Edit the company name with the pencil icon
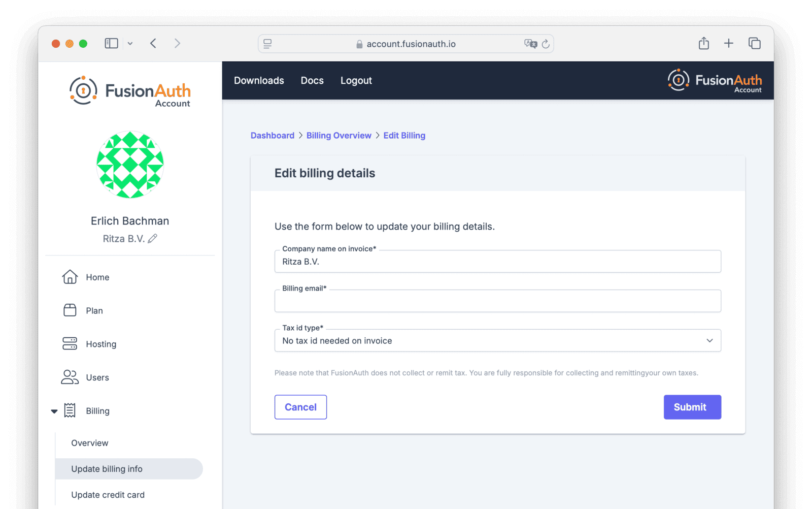This screenshot has height=509, width=812. (153, 238)
